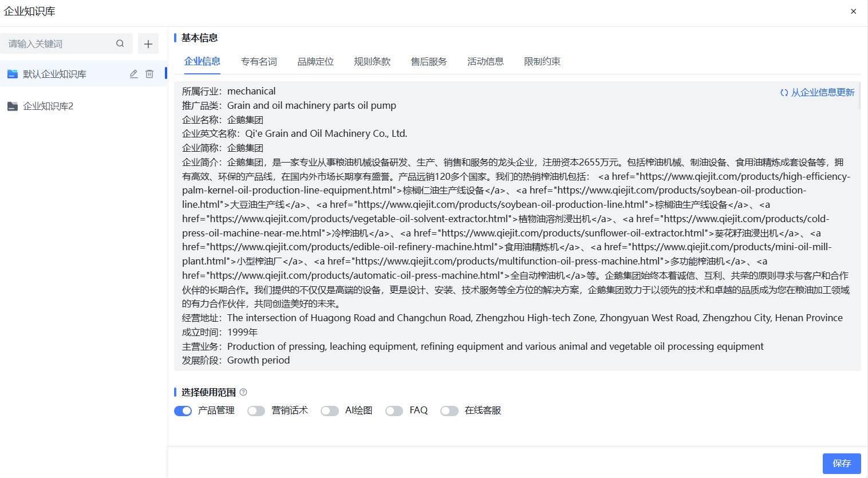Image resolution: width=868 pixels, height=478 pixels.
Task: Delete the 默认企业知识库 entry
Action: [149, 74]
